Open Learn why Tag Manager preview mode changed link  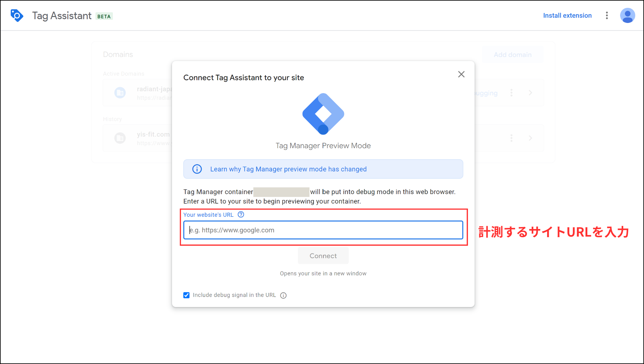pyautogui.click(x=288, y=169)
